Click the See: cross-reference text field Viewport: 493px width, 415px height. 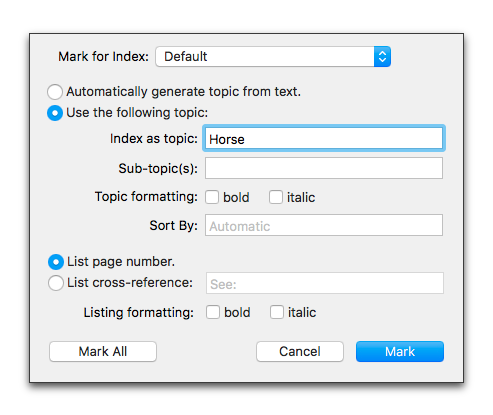[x=325, y=283]
